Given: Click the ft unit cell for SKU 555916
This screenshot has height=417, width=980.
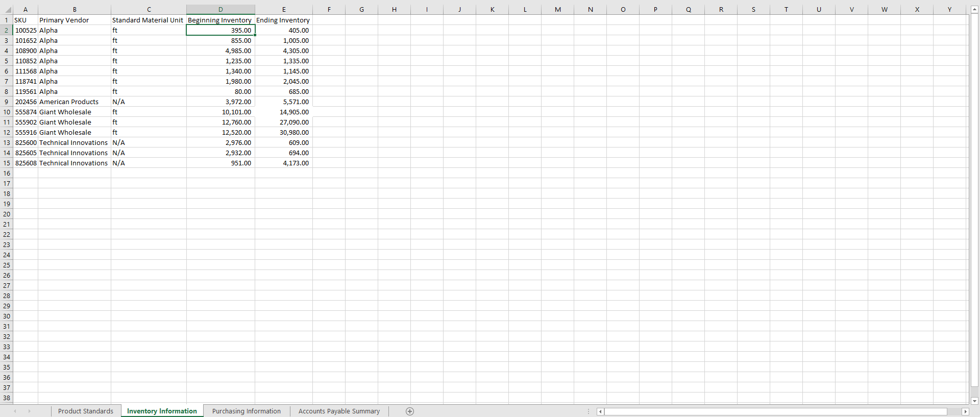Looking at the screenshot, I should [x=149, y=132].
